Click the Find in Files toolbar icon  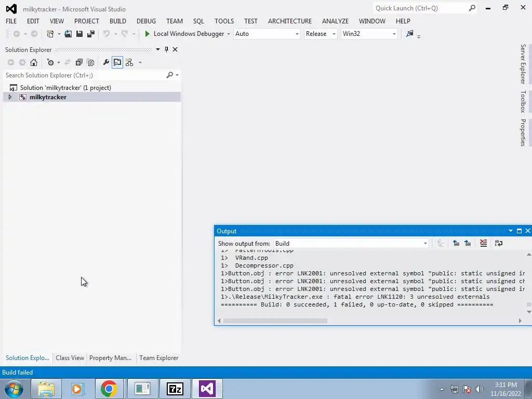pos(410,34)
